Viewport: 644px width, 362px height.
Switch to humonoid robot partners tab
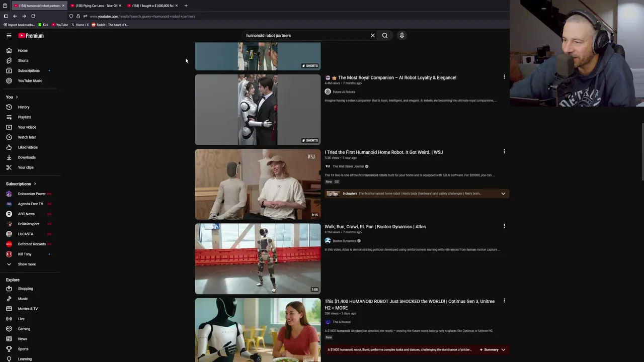pos(39,6)
